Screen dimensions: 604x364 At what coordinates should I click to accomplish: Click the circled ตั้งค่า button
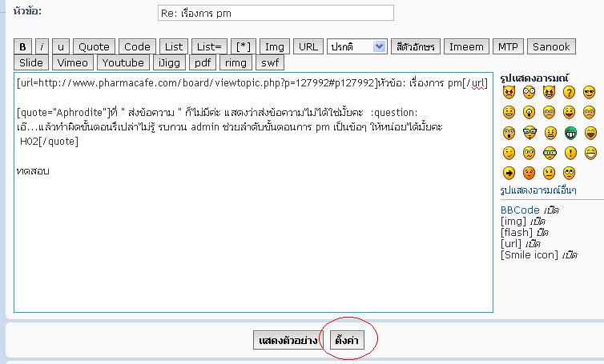(x=348, y=340)
